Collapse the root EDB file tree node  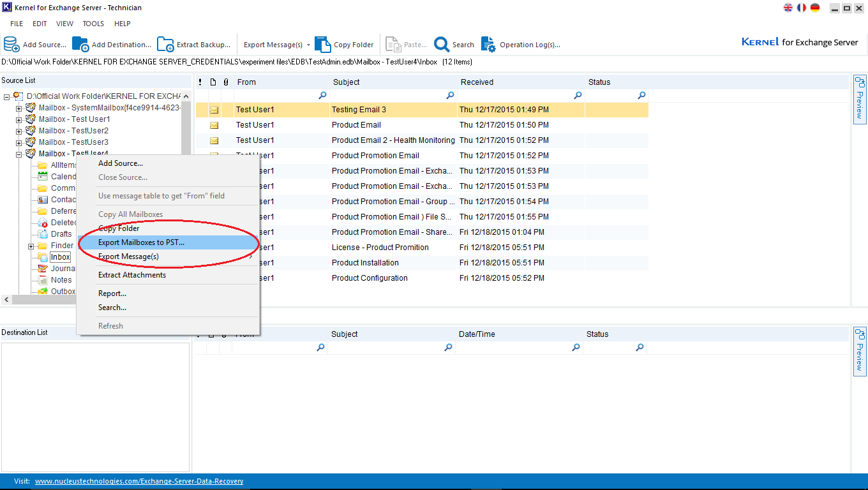coord(6,96)
